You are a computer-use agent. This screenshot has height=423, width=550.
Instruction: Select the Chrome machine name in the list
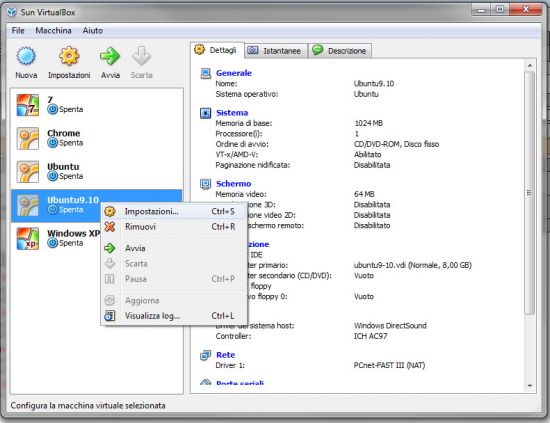[x=63, y=133]
